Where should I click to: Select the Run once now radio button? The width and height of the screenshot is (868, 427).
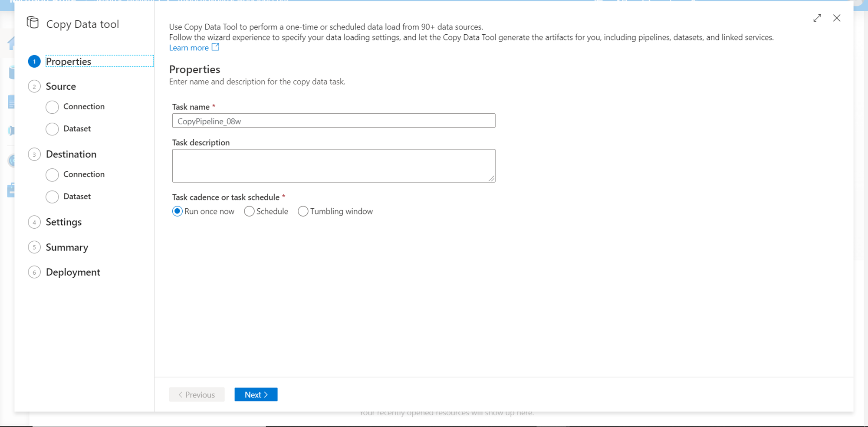click(x=177, y=211)
